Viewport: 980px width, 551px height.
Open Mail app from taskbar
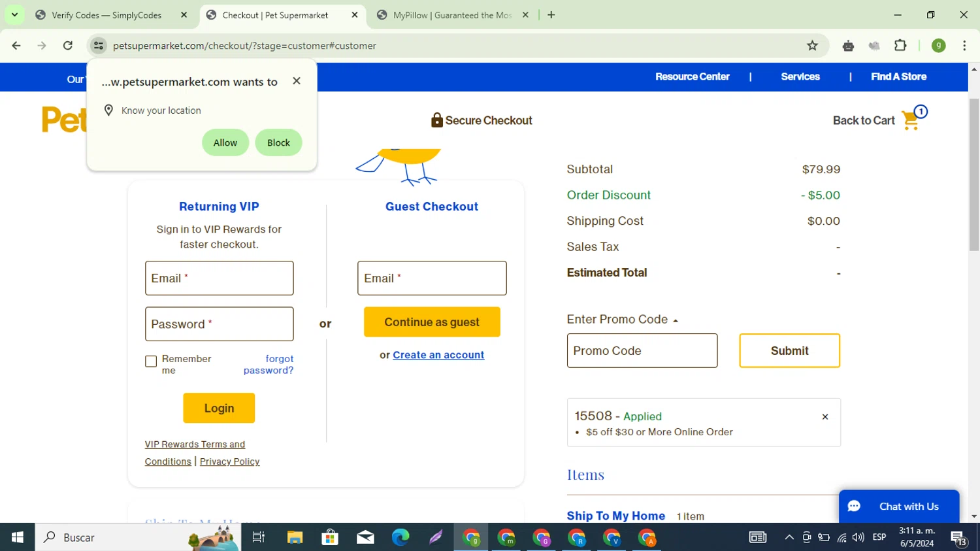(x=365, y=537)
